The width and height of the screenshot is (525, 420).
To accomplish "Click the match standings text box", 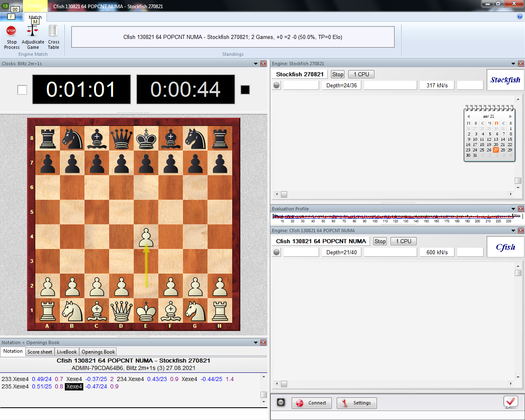I will click(x=233, y=37).
